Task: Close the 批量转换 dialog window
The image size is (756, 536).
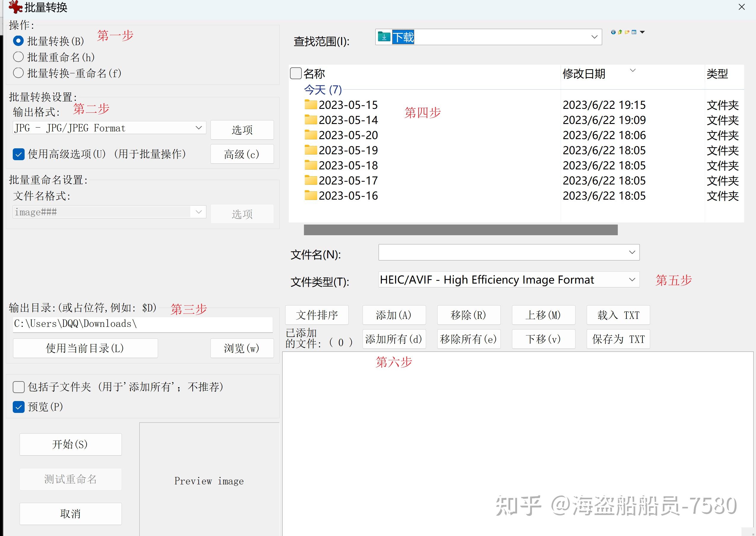Action: (742, 7)
